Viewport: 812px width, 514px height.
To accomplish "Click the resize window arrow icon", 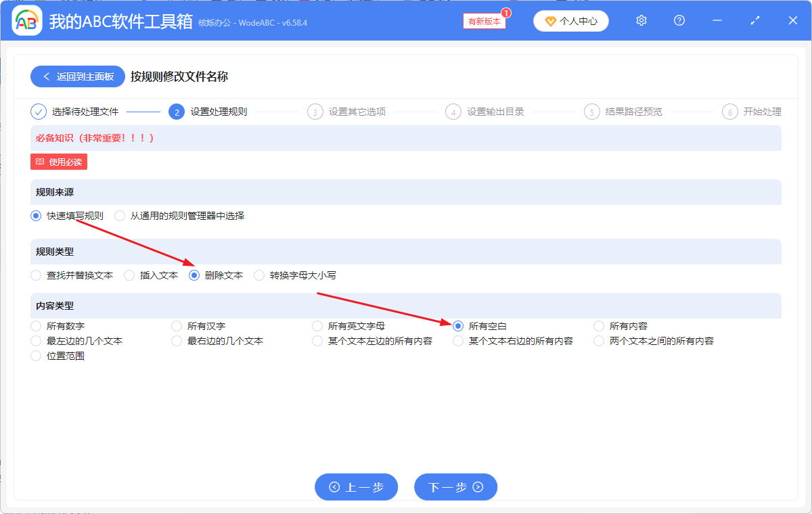I will pyautogui.click(x=754, y=20).
